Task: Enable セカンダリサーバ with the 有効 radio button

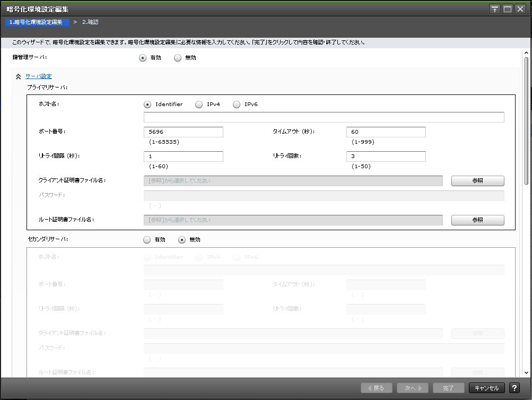Action: click(x=147, y=240)
